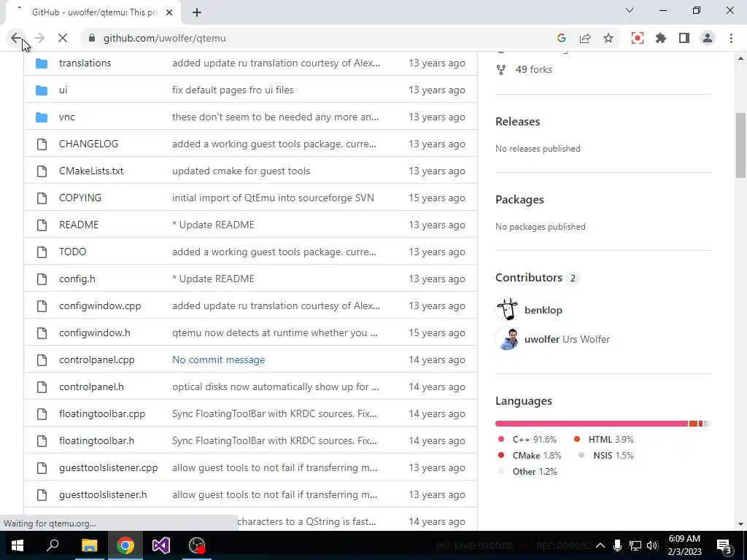The width and height of the screenshot is (747, 560).
Task: Open the Releases section heading
Action: (517, 122)
